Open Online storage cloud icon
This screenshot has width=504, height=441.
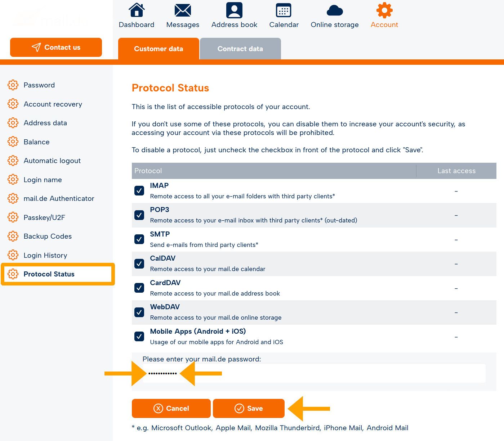(335, 11)
